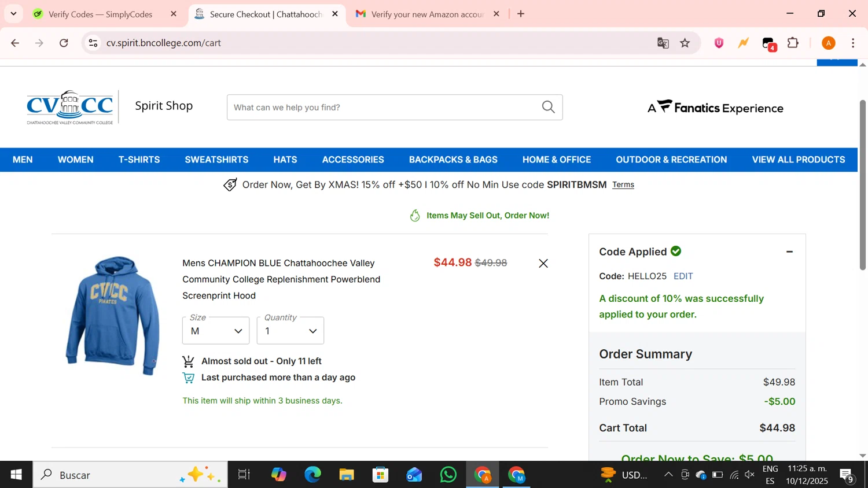Image resolution: width=868 pixels, height=488 pixels.
Task: Open Chrome three-dot menu
Action: [x=853, y=43]
